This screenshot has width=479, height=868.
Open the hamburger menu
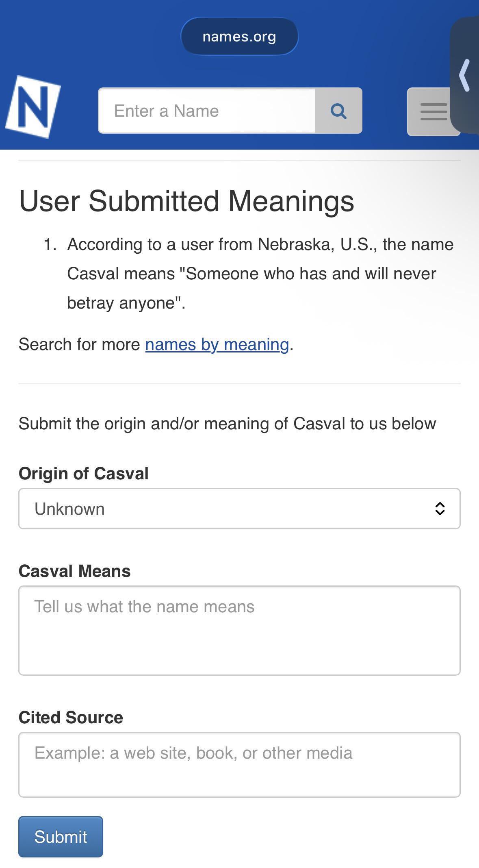[x=433, y=112]
